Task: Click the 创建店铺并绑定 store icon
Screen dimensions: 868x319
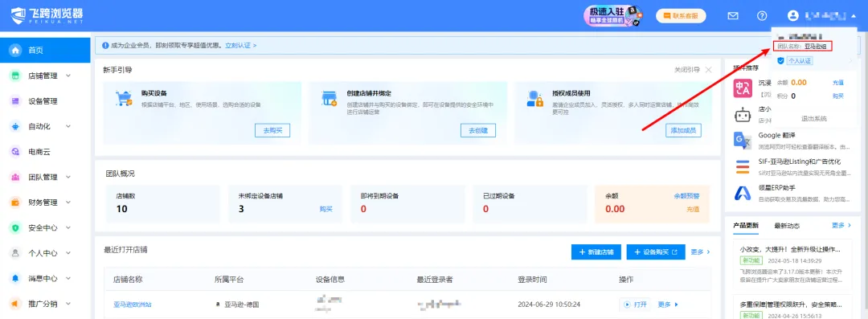Action: (x=329, y=98)
